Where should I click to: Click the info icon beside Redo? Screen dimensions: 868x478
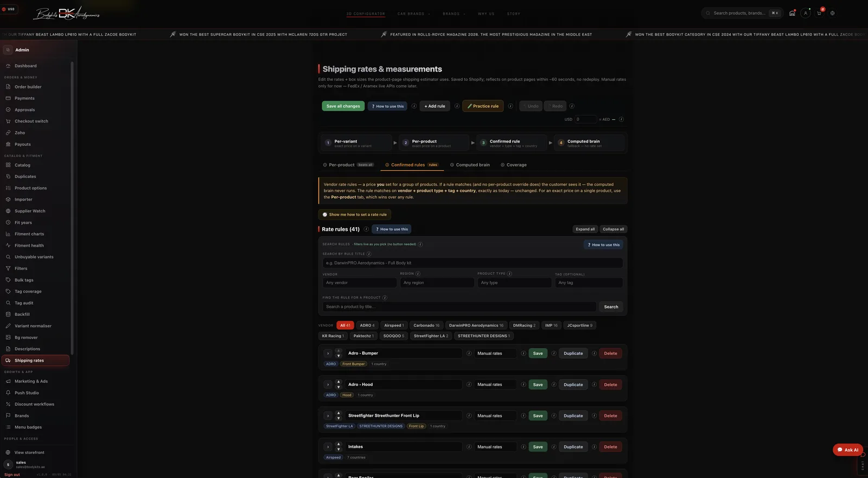pyautogui.click(x=572, y=106)
